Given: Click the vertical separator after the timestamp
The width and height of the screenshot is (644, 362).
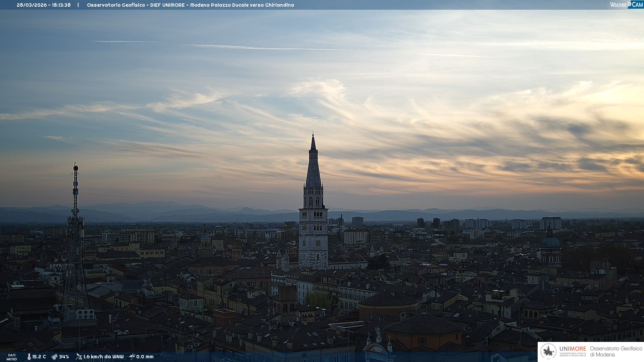Looking at the screenshot, I should [x=78, y=5].
